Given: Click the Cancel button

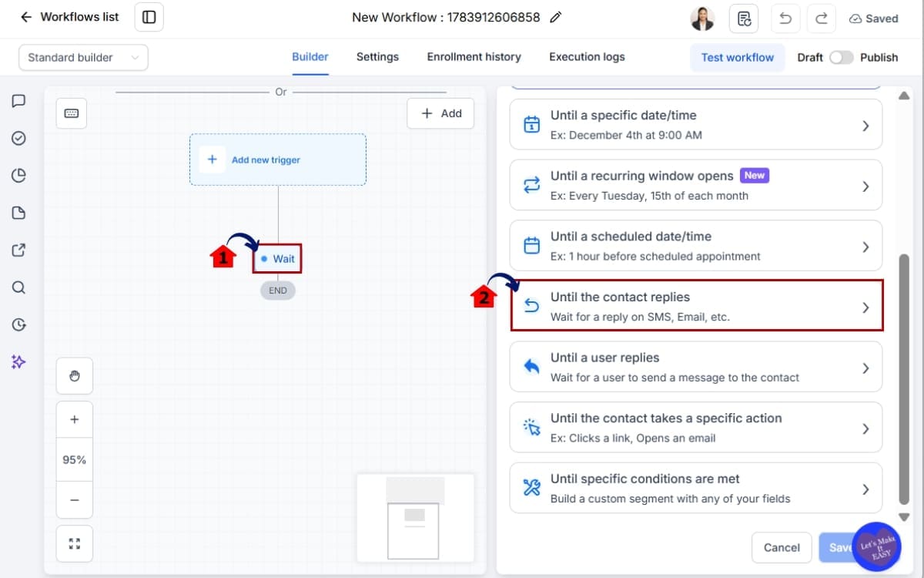Looking at the screenshot, I should pyautogui.click(x=782, y=547).
